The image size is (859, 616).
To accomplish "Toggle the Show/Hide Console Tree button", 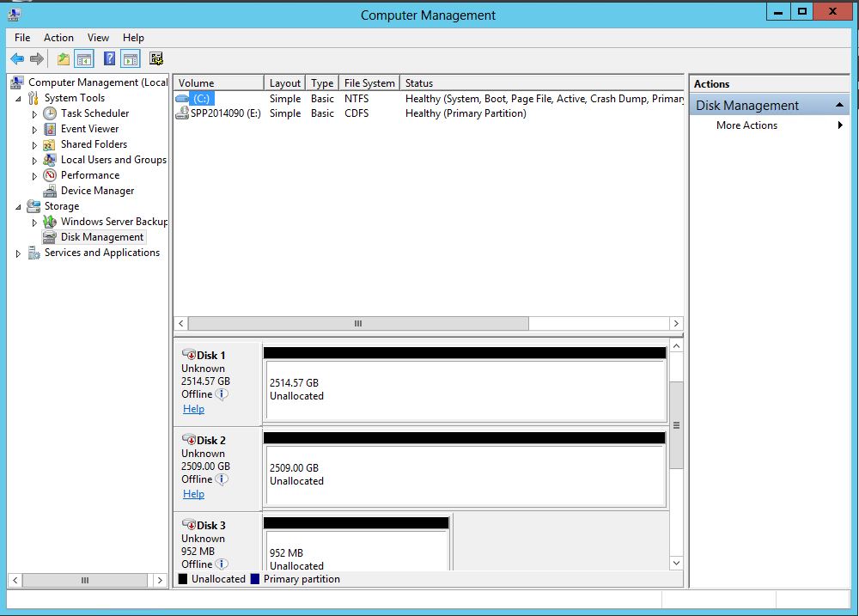I will coord(84,58).
